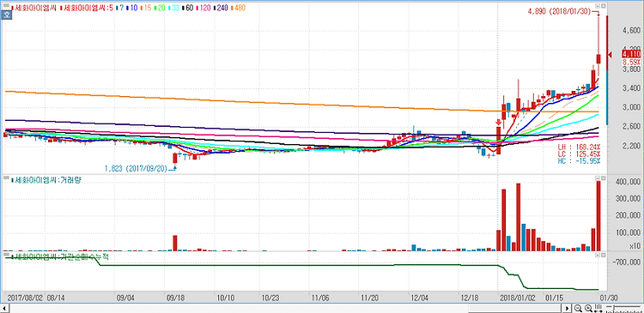The image size is (644, 313).
Task: Click the scrollbar left arrow button
Action: tap(4, 308)
